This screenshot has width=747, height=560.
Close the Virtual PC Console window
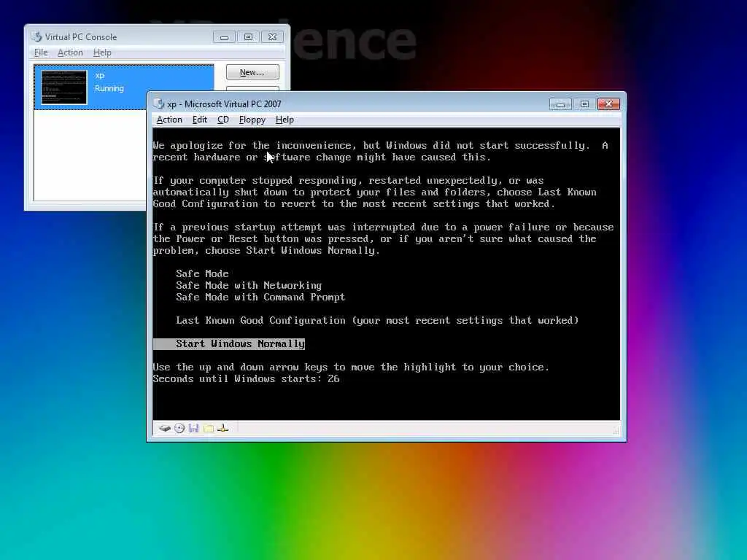[273, 36]
